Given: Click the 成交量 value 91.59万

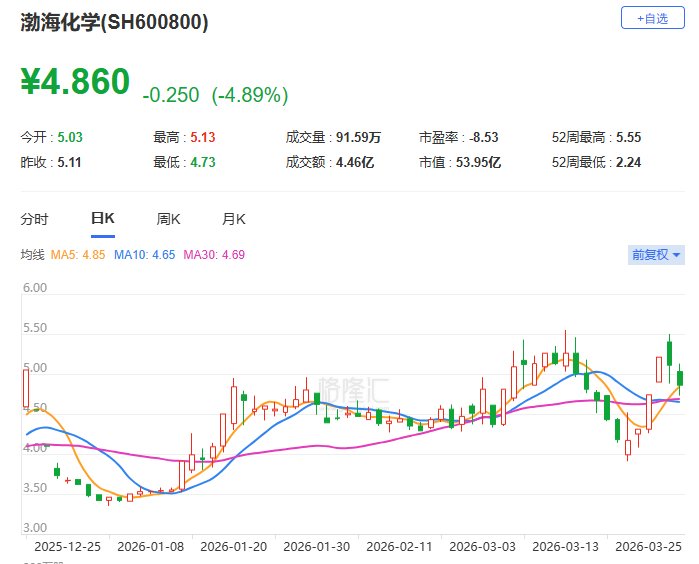Looking at the screenshot, I should [x=358, y=137].
